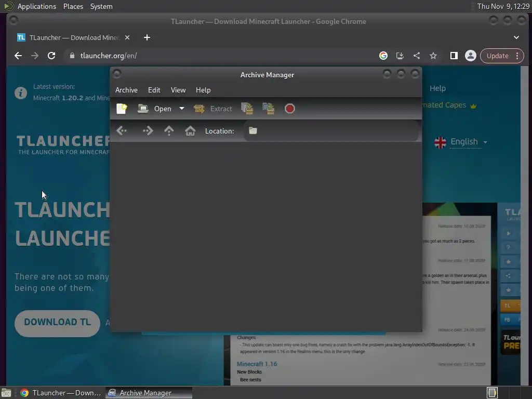Open an archive with the Open button
Viewport: 532px width, 399px height.
pyautogui.click(x=155, y=109)
